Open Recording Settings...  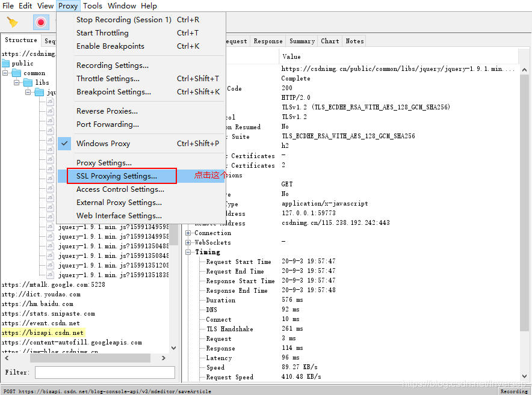[x=141, y=66]
